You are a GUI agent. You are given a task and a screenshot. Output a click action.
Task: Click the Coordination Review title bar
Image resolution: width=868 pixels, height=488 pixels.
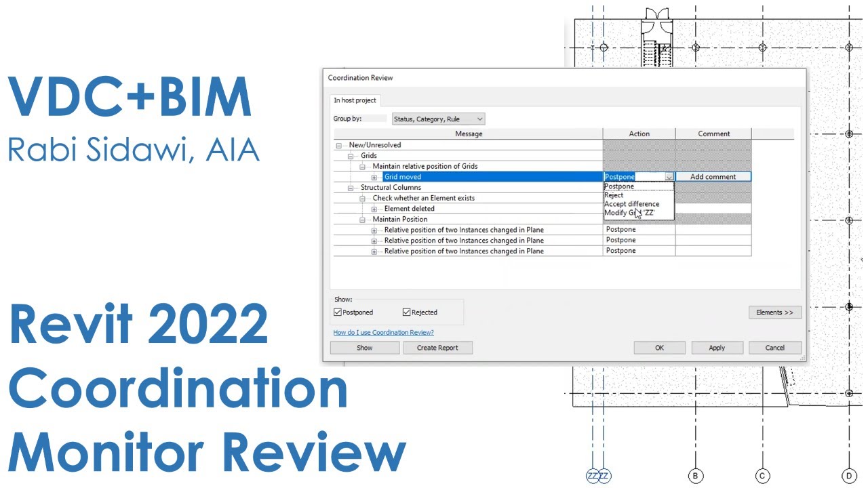pos(563,78)
